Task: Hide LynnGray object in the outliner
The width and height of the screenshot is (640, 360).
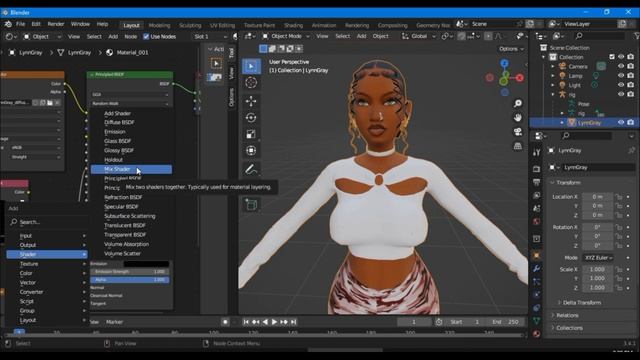Action: [x=621, y=122]
